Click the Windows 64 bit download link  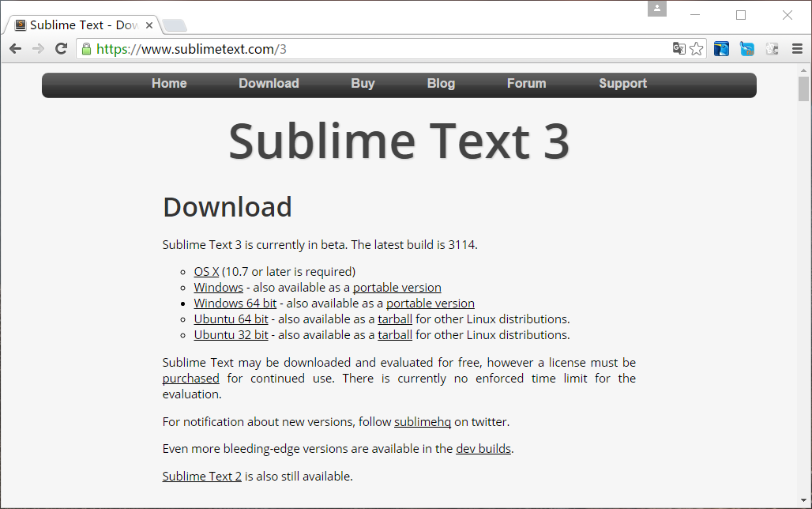(235, 304)
